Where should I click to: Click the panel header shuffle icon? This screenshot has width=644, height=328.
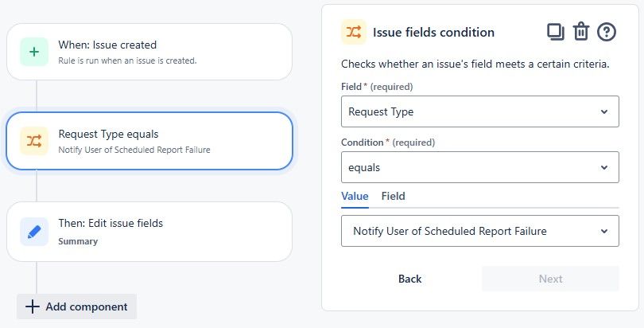click(354, 32)
